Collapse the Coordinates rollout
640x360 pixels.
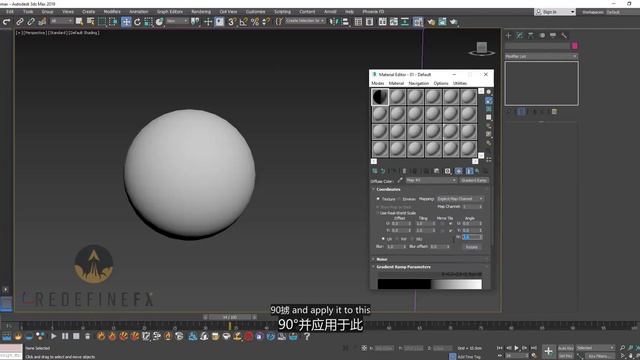pyautogui.click(x=388, y=189)
